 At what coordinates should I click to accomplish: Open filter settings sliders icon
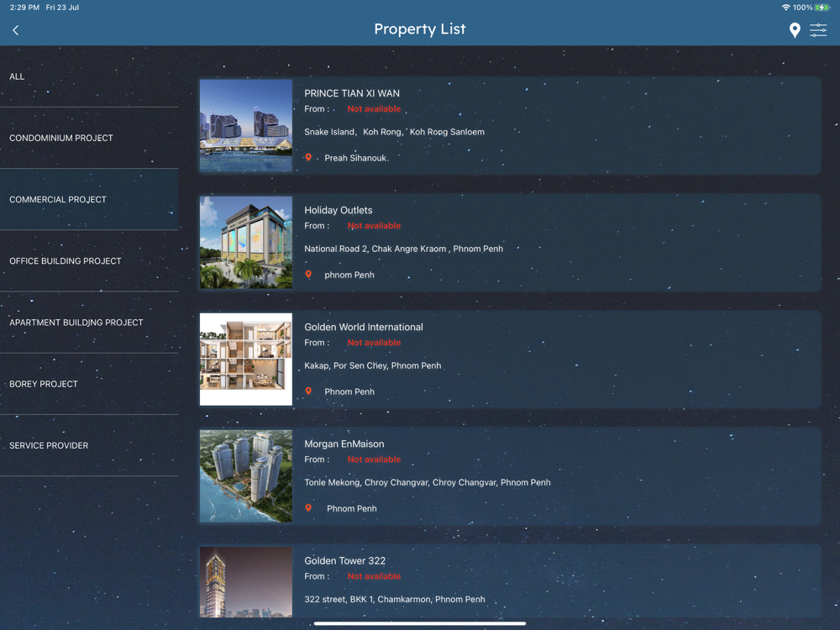pos(818,30)
